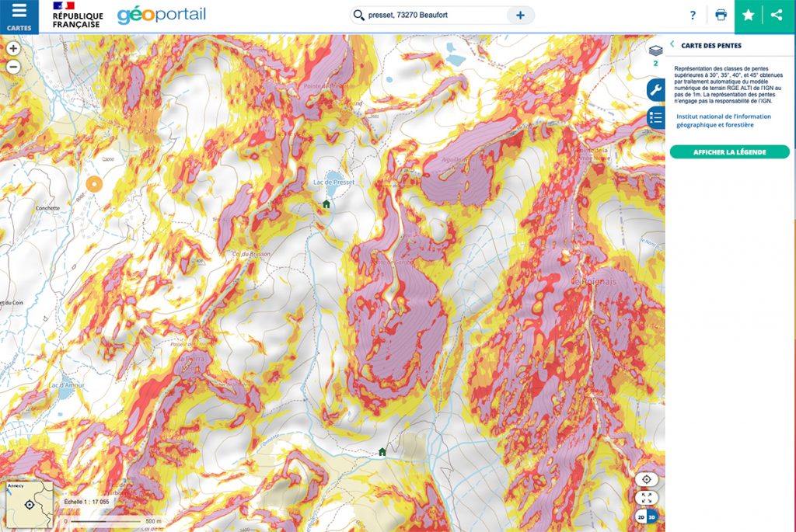Image resolution: width=796 pixels, height=532 pixels.
Task: Open the layers stack icon
Action: point(655,50)
